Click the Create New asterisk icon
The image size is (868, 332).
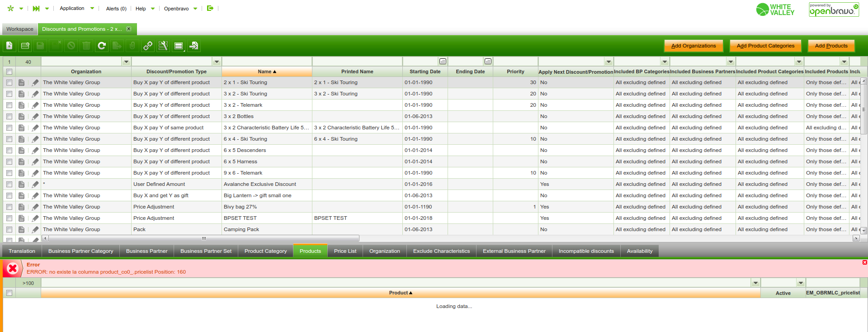coord(10,8)
